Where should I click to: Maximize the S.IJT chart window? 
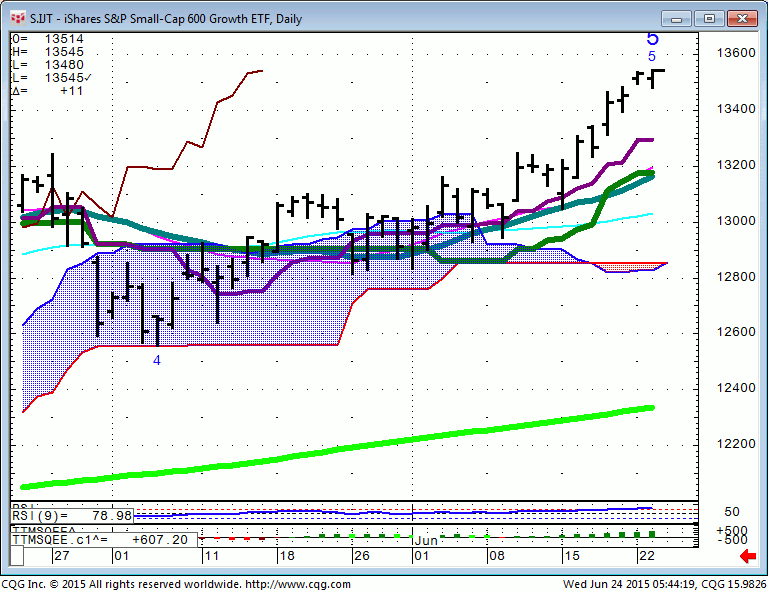(709, 19)
